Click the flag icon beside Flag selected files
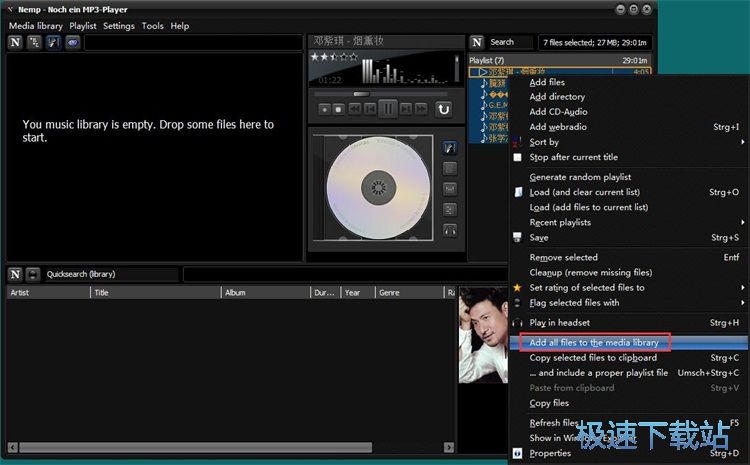This screenshot has width=750, height=465. [517, 303]
